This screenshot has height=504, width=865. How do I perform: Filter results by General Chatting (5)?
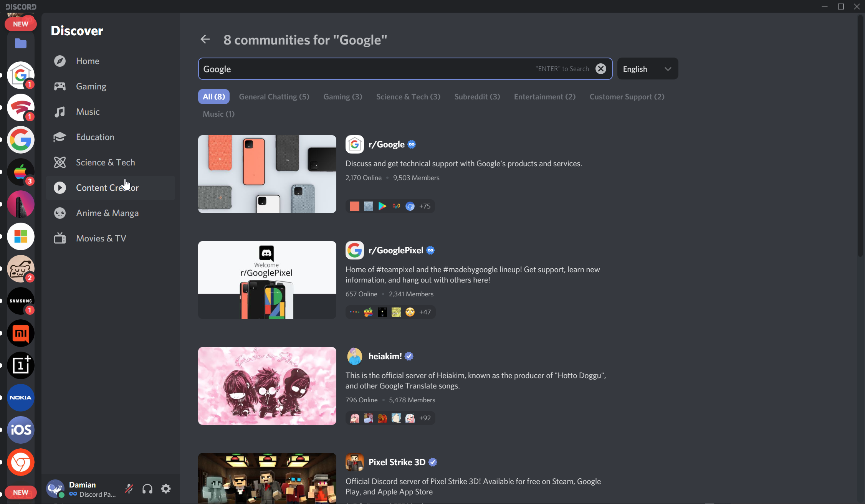(x=274, y=97)
